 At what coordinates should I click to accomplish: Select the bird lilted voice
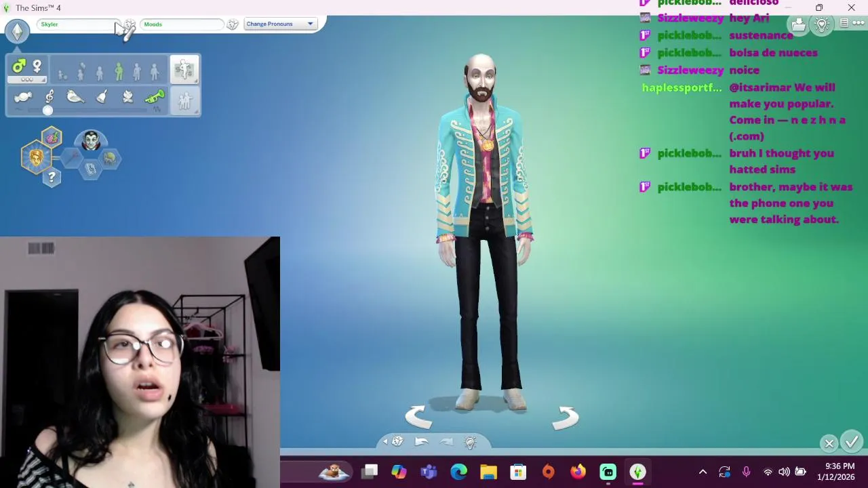coord(75,97)
